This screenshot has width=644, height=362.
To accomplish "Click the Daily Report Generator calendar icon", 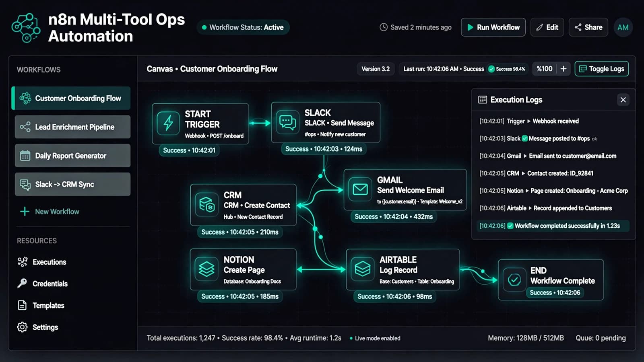I will 25,156.
